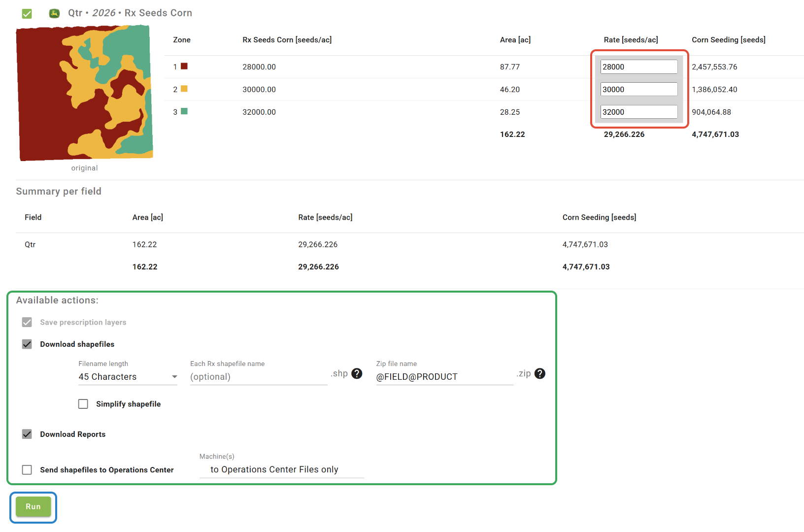804x532 pixels.
Task: Click the Each Rx shapefile name field
Action: (259, 377)
